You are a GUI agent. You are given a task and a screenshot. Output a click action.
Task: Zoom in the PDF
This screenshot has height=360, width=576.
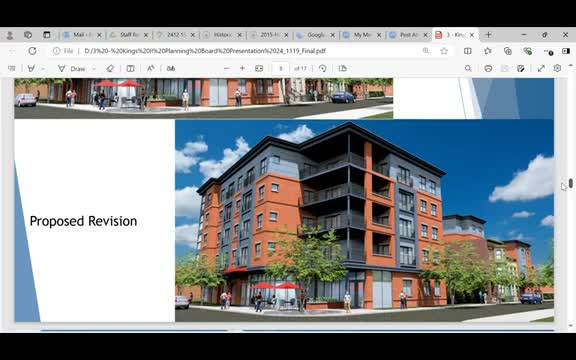pyautogui.click(x=242, y=68)
